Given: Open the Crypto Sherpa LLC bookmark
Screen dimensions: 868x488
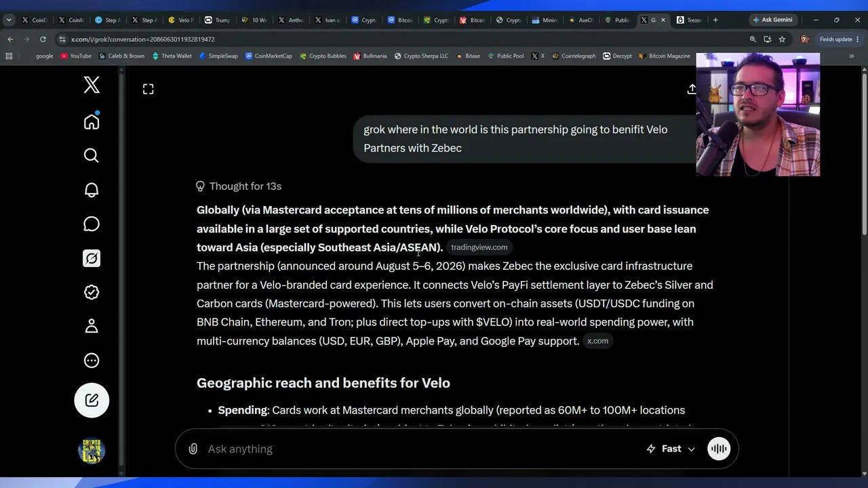Looking at the screenshot, I should (420, 56).
